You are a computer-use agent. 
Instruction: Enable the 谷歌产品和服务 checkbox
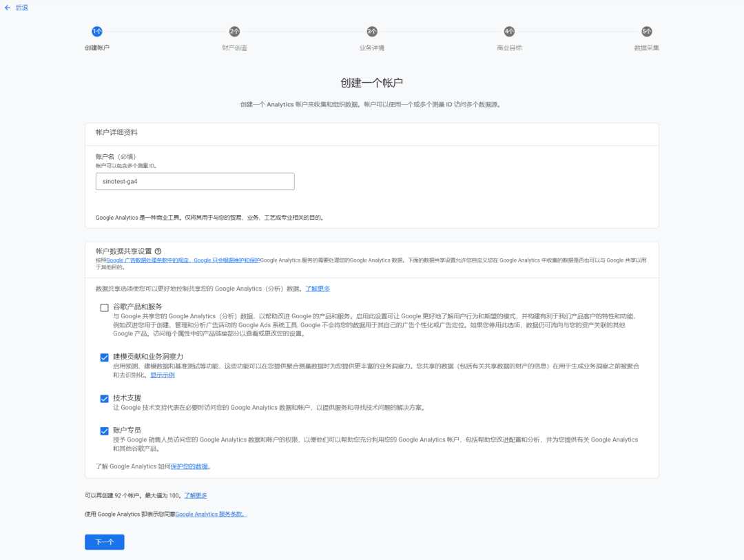click(x=105, y=308)
